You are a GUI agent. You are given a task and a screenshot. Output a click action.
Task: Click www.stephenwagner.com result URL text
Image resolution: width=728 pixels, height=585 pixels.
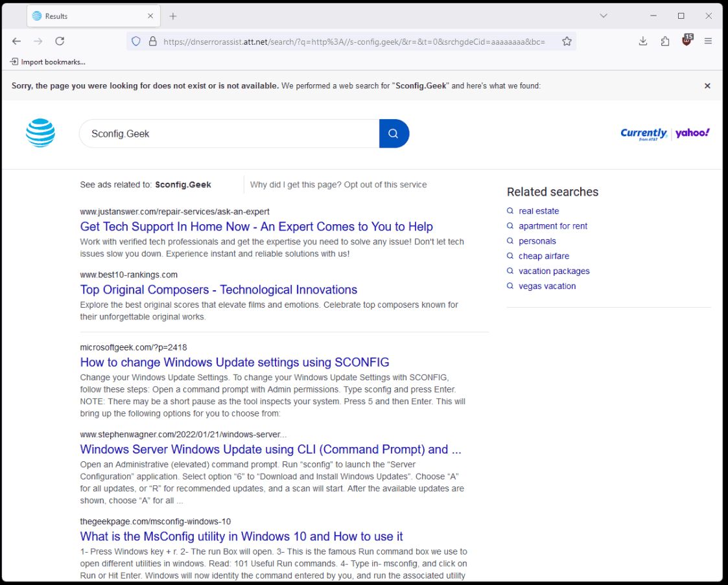click(x=183, y=434)
